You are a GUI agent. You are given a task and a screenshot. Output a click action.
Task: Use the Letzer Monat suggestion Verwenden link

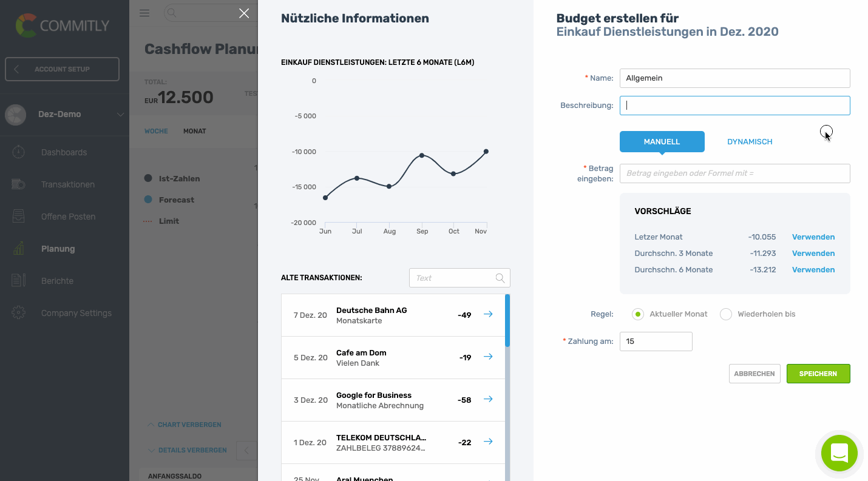(x=813, y=237)
